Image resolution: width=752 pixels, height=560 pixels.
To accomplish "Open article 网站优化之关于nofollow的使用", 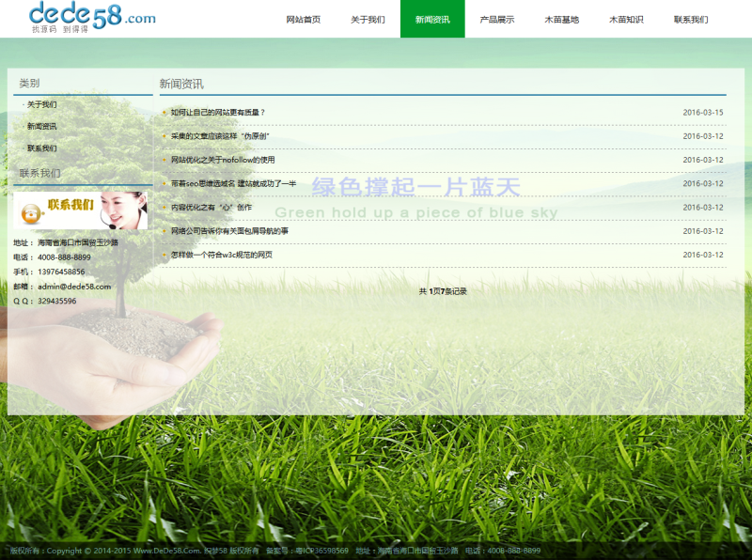I will pyautogui.click(x=223, y=160).
